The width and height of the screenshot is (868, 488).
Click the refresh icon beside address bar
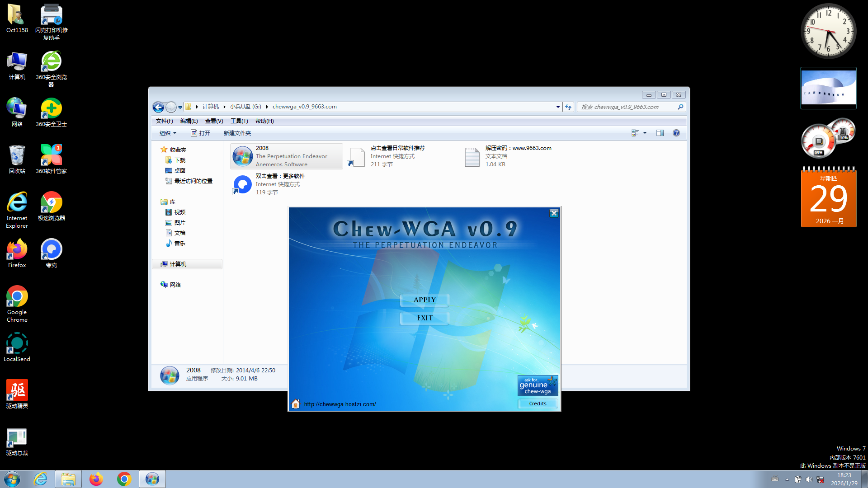pyautogui.click(x=568, y=107)
